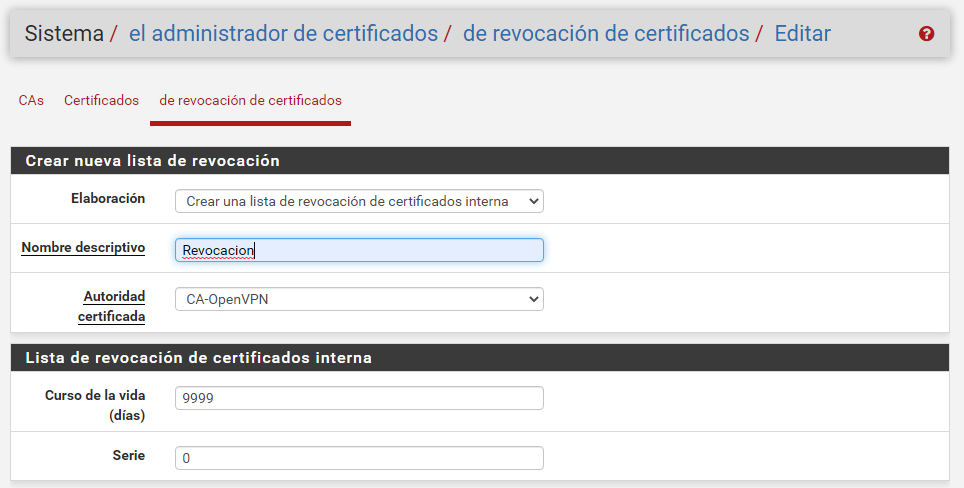Expand the Elaboración method dropdown
Viewport: 964px width, 488px height.
click(x=359, y=201)
